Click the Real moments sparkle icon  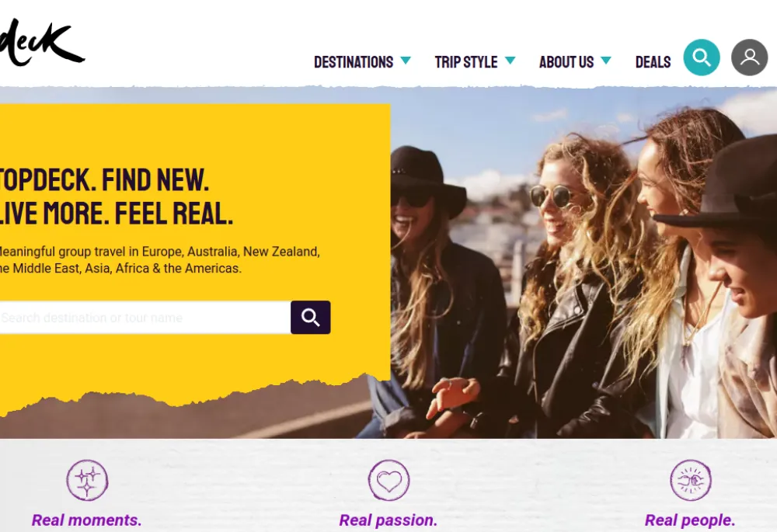[x=87, y=480]
